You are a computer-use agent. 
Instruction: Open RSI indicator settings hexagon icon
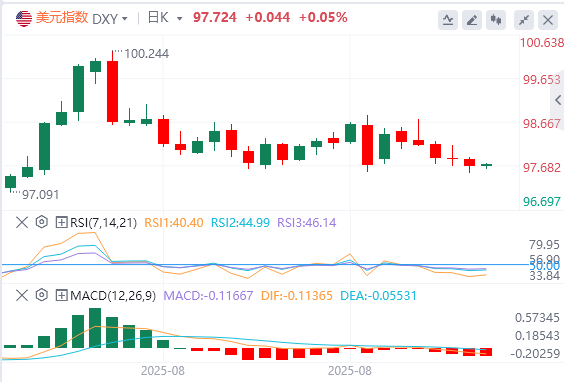(42, 222)
